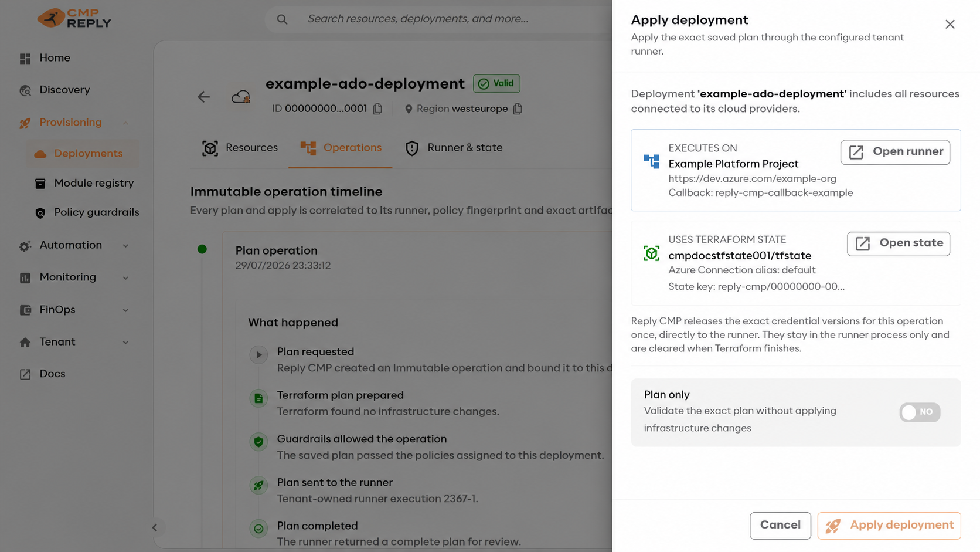Switch to the Resources tab
The image size is (980, 552).
(x=240, y=148)
